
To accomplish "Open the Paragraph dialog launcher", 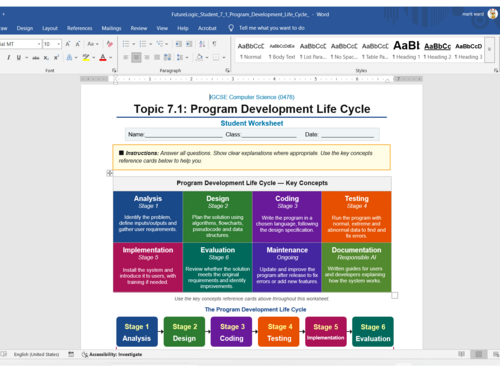I will (227, 70).
